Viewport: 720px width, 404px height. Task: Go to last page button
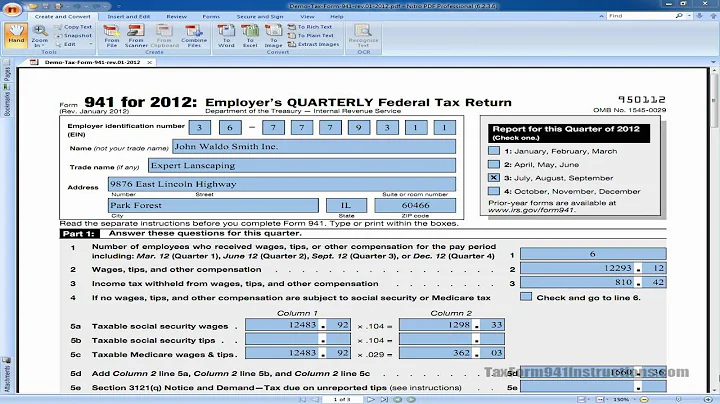[x=384, y=399]
